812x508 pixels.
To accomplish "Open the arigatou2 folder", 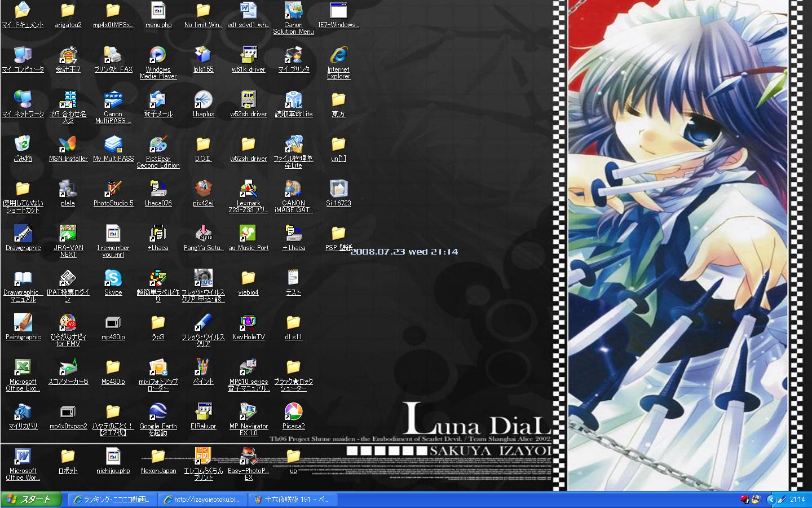I will [x=68, y=10].
